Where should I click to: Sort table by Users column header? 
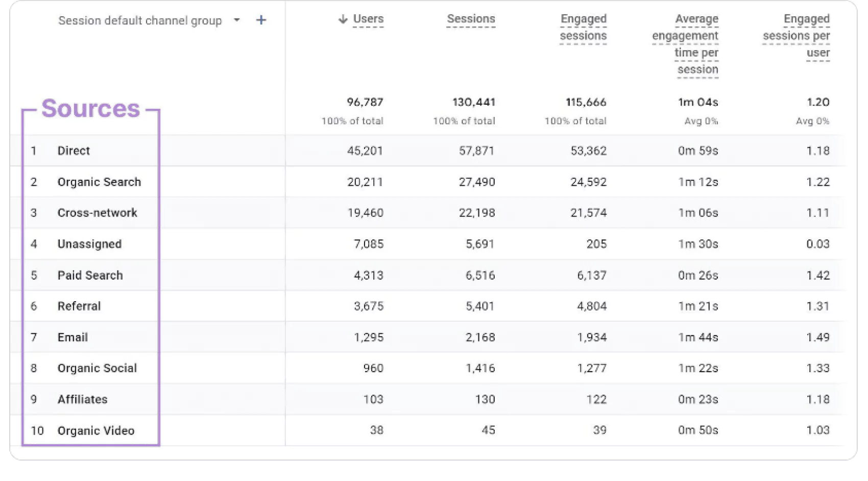pos(368,19)
